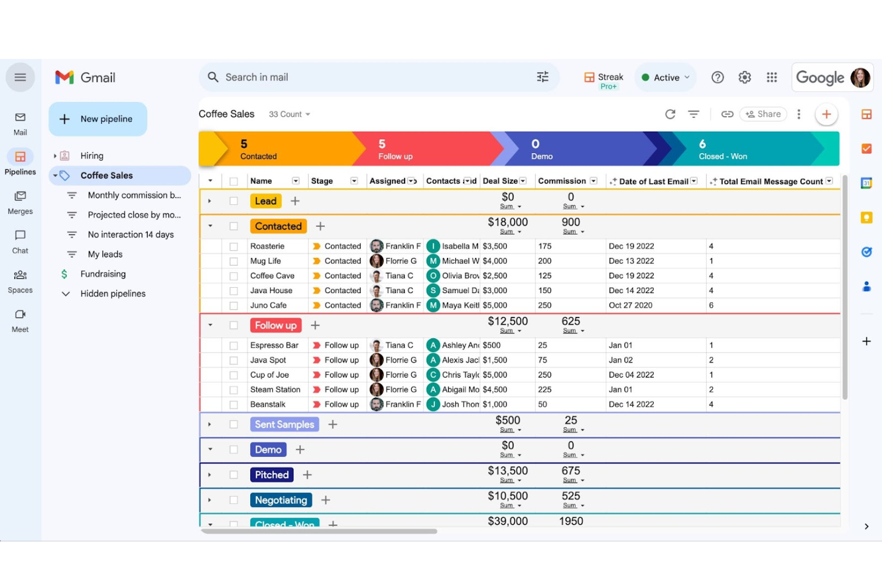Expand the Sent Samples stage group
This screenshot has width=882, height=588.
point(210,425)
